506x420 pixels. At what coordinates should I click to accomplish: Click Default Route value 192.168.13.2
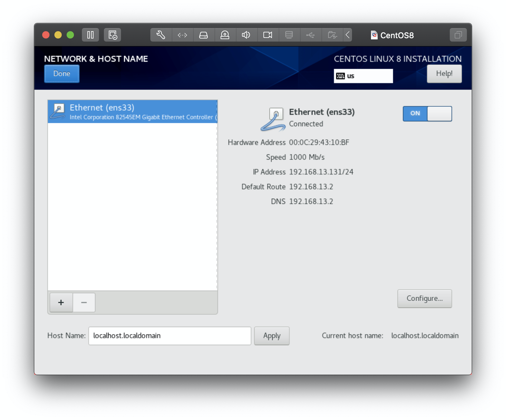[x=311, y=187]
